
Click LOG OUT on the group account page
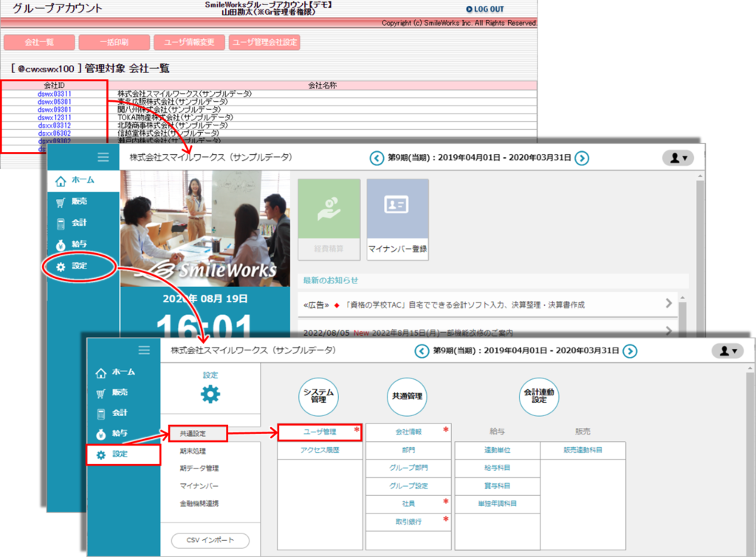485,9
